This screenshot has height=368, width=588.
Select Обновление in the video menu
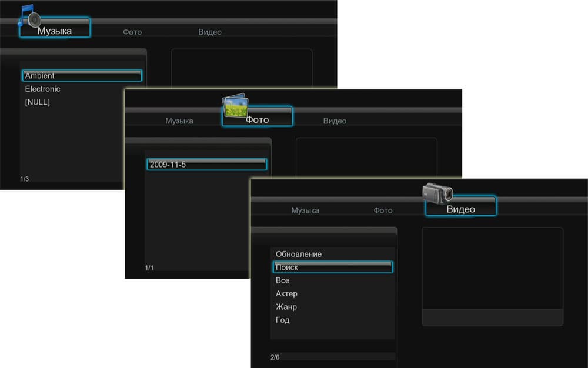click(299, 254)
